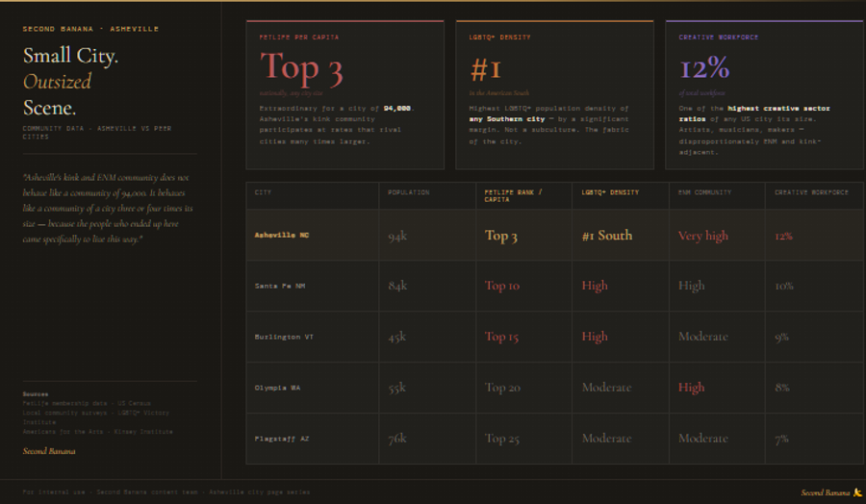The width and height of the screenshot is (866, 504).
Task: Click Flagstaff's 'Moderate' ENM community cell
Action: (703, 438)
